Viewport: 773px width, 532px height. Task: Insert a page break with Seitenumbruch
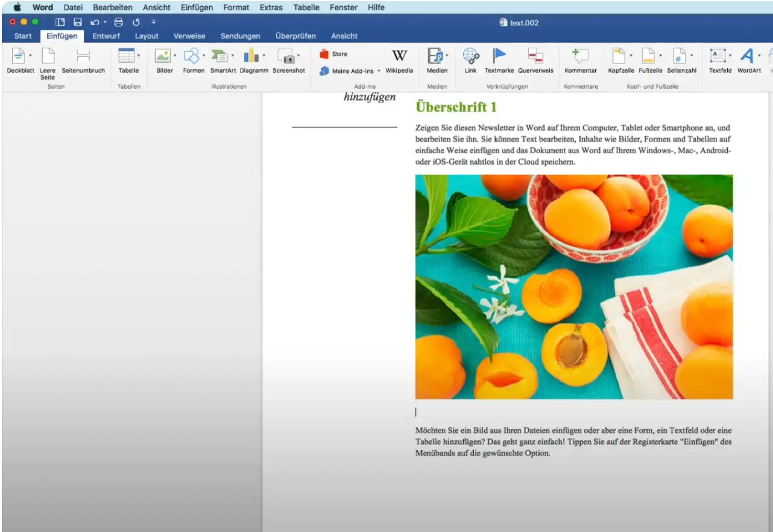(x=83, y=57)
